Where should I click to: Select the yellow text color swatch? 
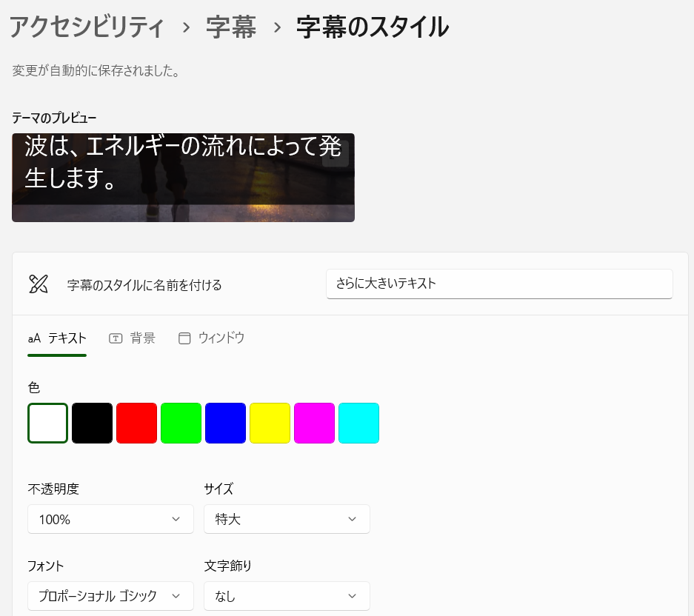(x=270, y=423)
